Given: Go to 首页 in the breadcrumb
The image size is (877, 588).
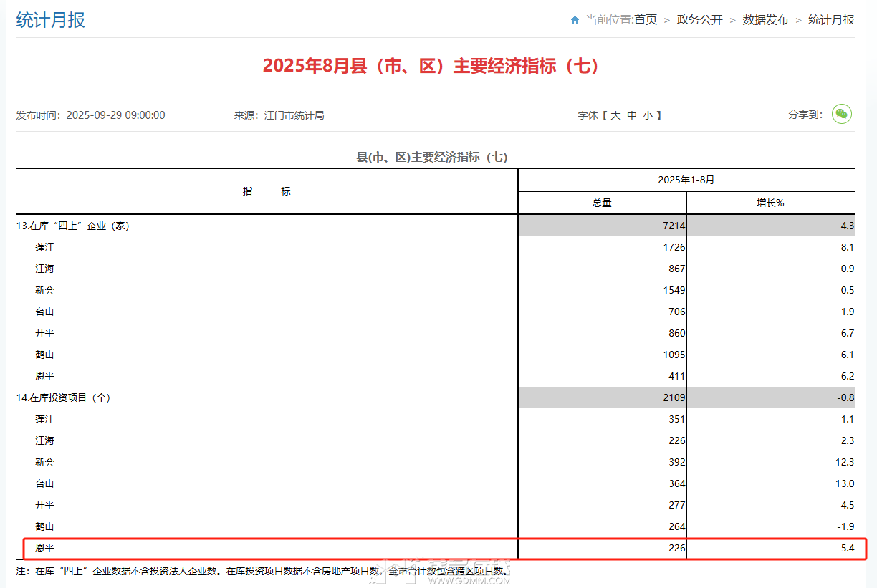Looking at the screenshot, I should point(646,20).
